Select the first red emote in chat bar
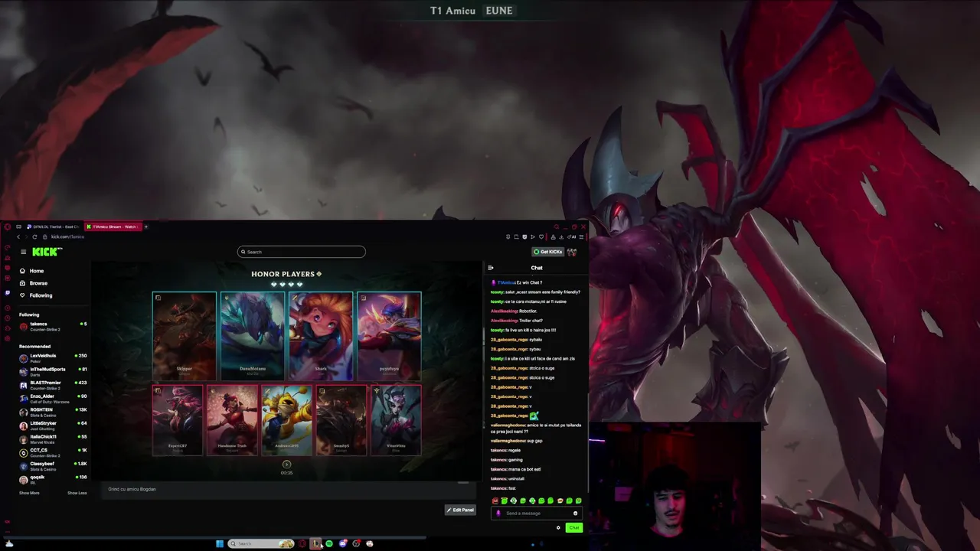Image resolution: width=980 pixels, height=551 pixels. pos(495,500)
